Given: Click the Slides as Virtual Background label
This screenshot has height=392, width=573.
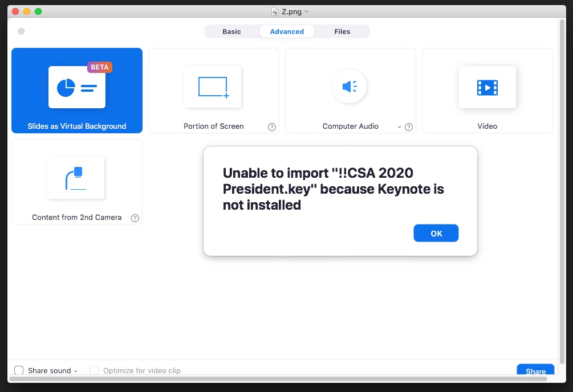Looking at the screenshot, I should [x=77, y=126].
